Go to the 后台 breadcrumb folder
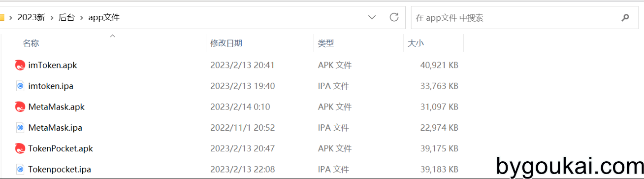Screen dimensions: 644x179 tap(66, 18)
